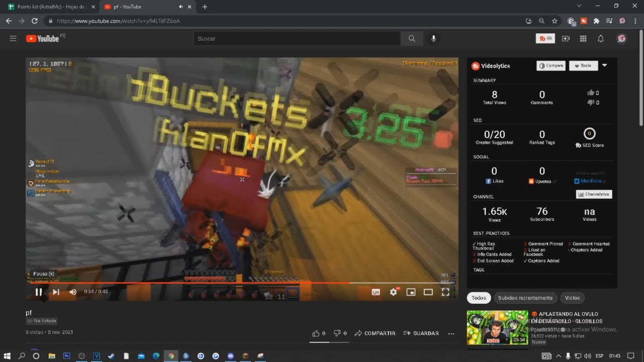Open the notifications bell
The height and width of the screenshot is (362, 644).
[x=601, y=39]
